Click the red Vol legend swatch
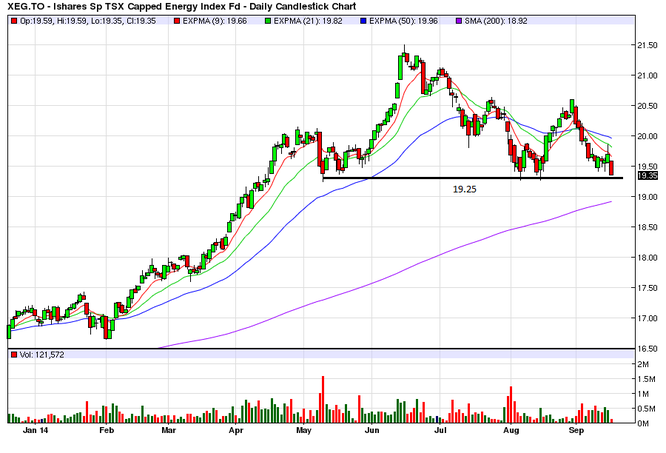Viewport: 666px width, 453px height. [x=14, y=355]
